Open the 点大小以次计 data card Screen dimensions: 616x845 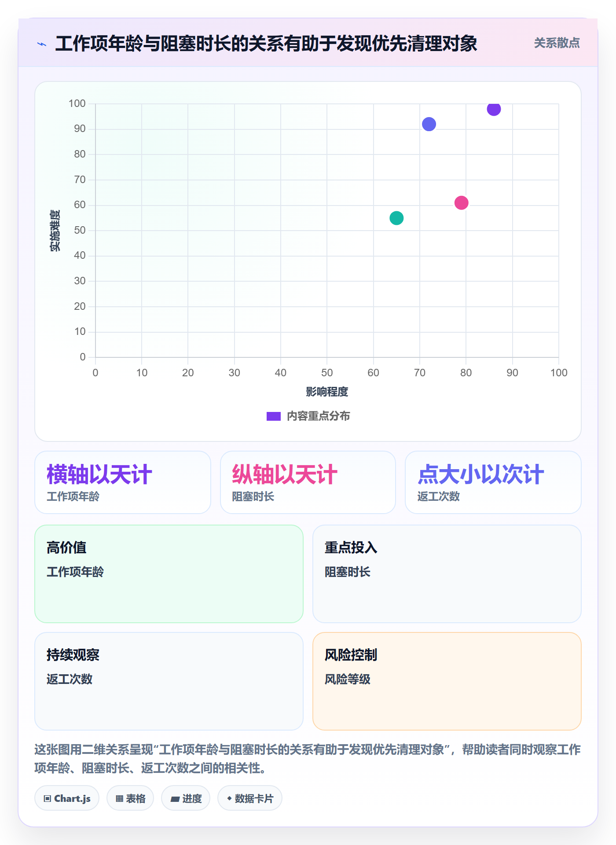coord(493,482)
